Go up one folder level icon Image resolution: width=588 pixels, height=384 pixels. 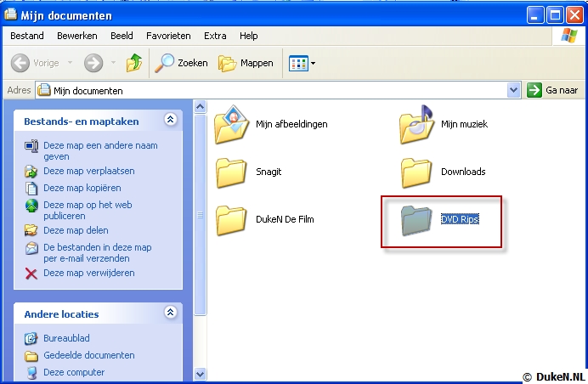pos(134,63)
